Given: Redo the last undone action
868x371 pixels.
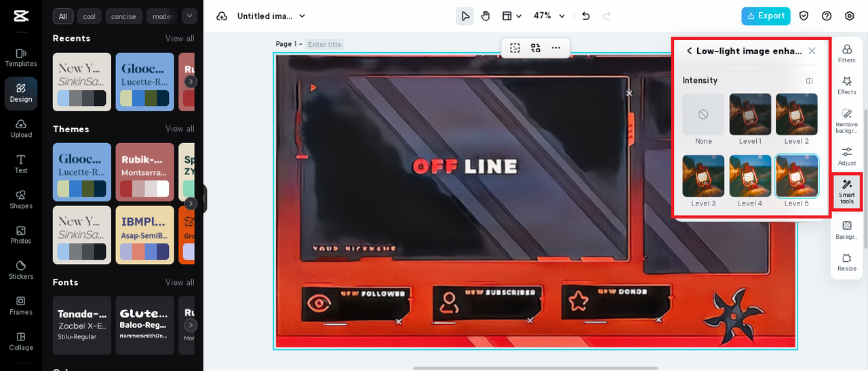Looking at the screenshot, I should point(607,16).
